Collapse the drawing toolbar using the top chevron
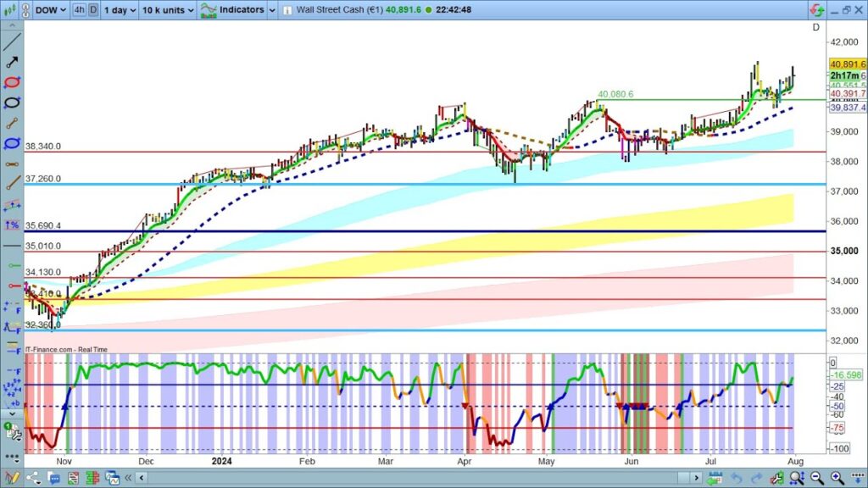The width and height of the screenshot is (868, 488). pyautogui.click(x=12, y=26)
